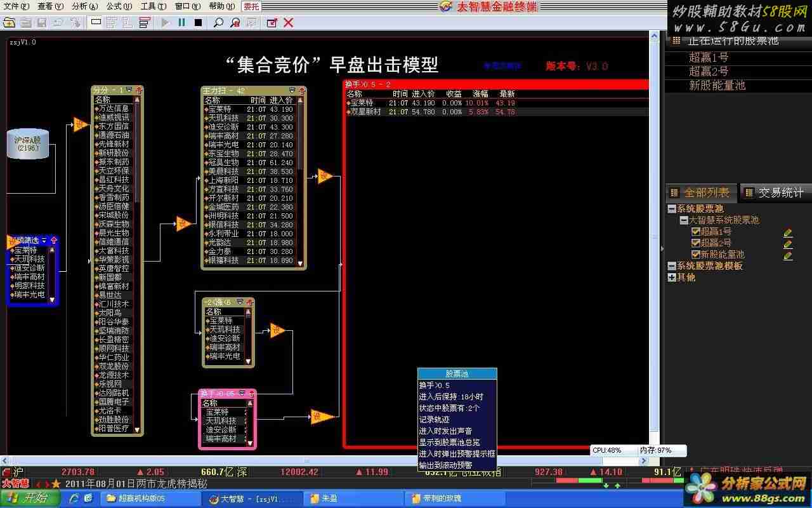812x508 pixels.
Task: Open the dropdown arrow on 2分涨 node header
Action: click(240, 302)
